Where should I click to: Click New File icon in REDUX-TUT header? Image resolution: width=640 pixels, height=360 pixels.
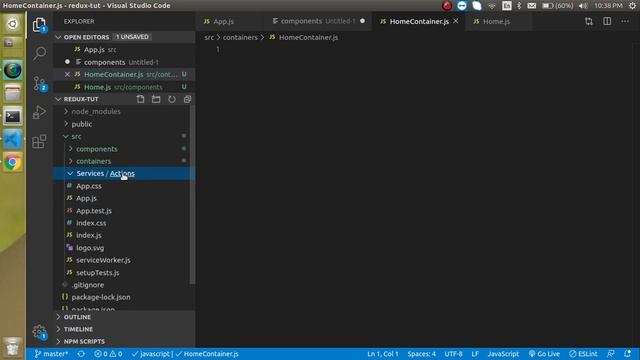coord(140,99)
